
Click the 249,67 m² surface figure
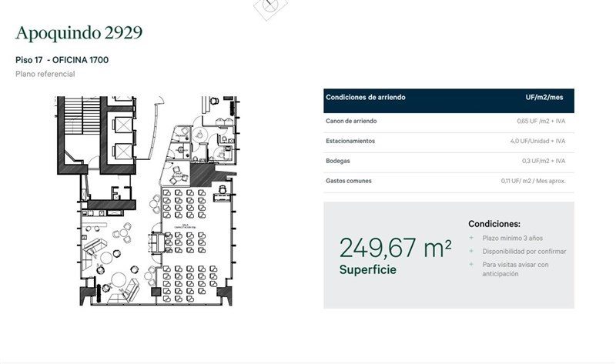click(x=395, y=248)
